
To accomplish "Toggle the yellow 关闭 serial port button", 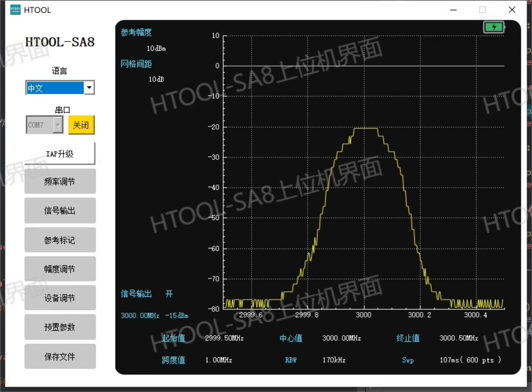I will [x=81, y=125].
